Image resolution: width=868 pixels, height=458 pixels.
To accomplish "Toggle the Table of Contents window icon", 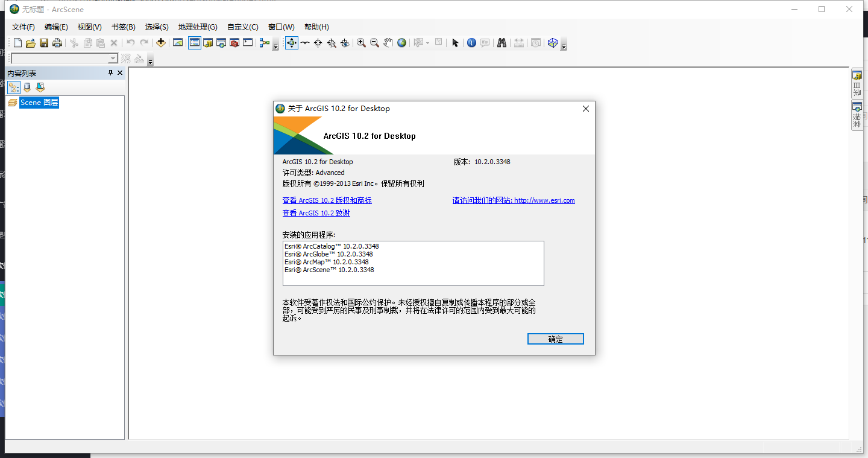I will coord(195,43).
